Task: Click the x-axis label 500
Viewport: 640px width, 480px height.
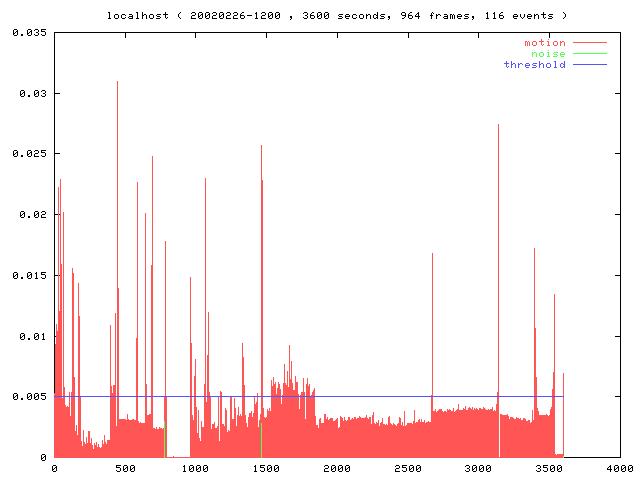Action: point(125,467)
